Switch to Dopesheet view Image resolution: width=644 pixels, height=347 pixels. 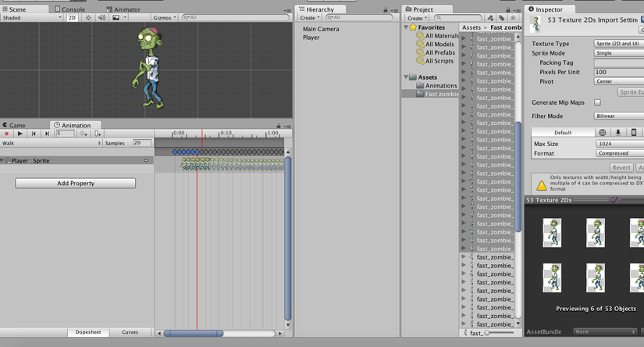pos(88,332)
